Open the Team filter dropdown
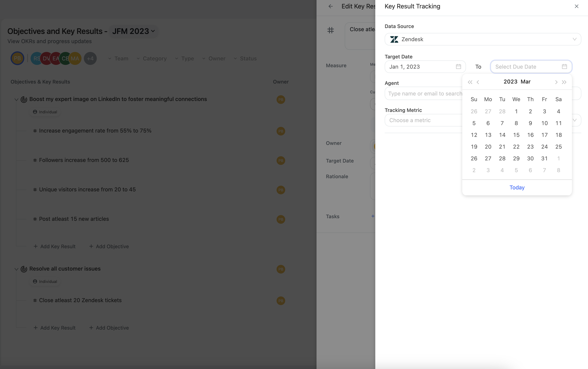The width and height of the screenshot is (588, 369). tap(118, 59)
